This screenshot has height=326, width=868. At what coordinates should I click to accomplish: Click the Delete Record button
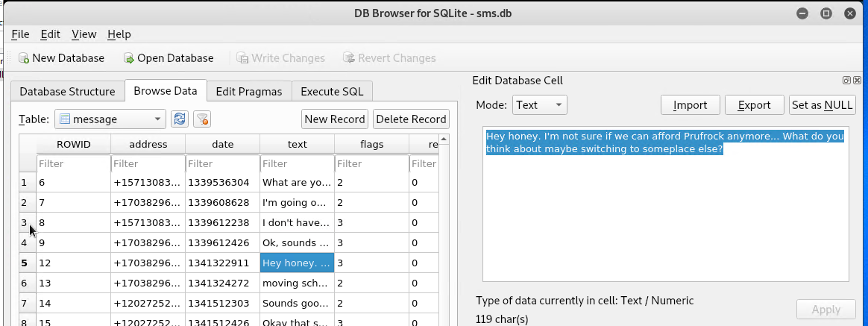tap(411, 119)
